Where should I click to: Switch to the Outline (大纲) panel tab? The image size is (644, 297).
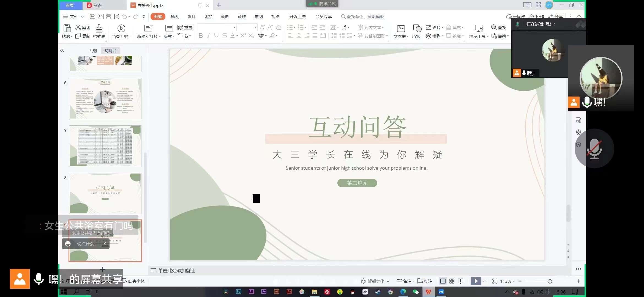point(92,51)
